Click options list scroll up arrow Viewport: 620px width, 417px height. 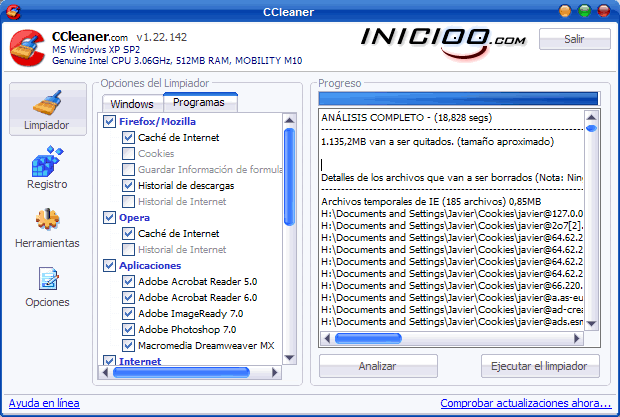click(289, 120)
